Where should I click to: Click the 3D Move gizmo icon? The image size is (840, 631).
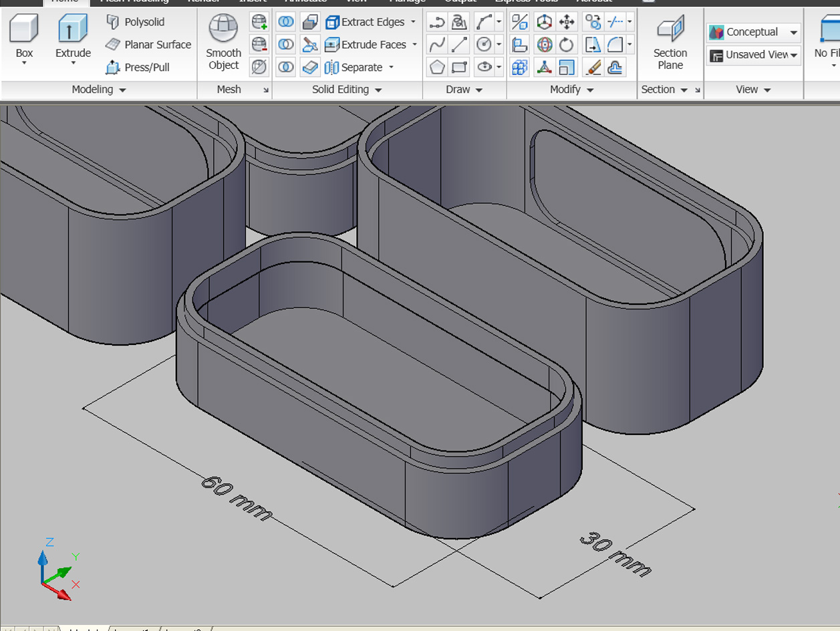545,22
